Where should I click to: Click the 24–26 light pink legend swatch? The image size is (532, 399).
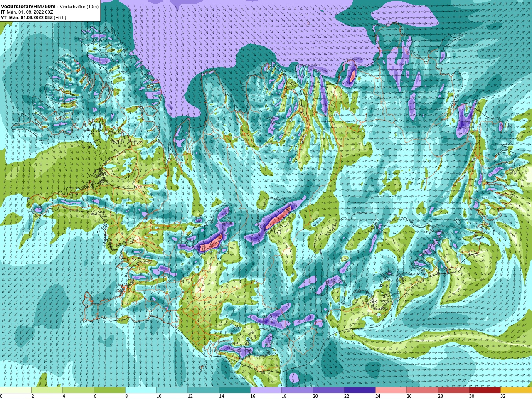point(391,390)
